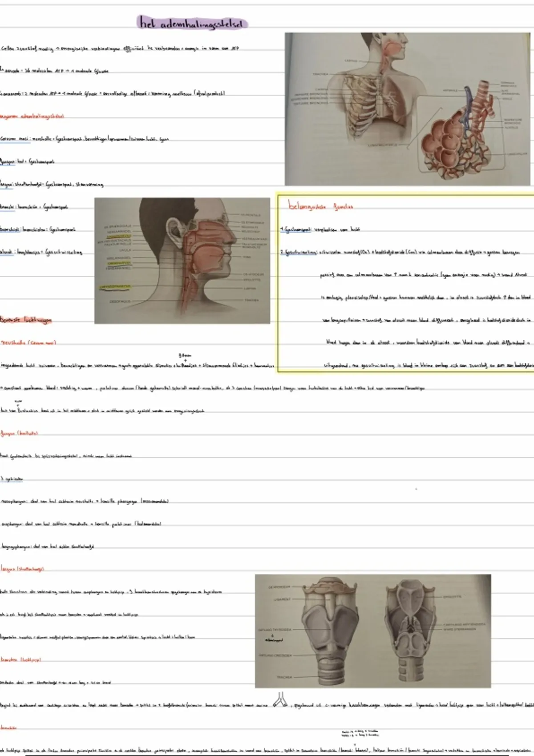Click the red 'trachea (luchtpijp)' heading
Screen dimensions: 534x756
pos(21,659)
